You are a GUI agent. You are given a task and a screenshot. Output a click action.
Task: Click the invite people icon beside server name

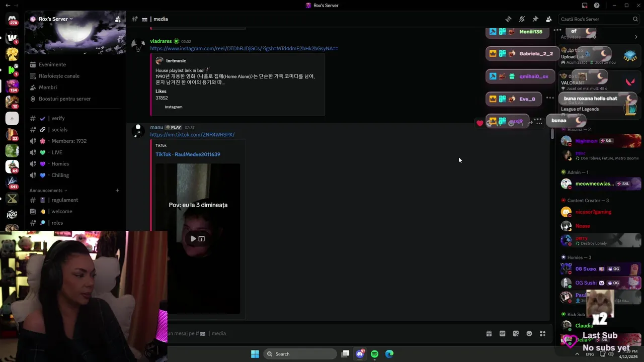tap(118, 19)
